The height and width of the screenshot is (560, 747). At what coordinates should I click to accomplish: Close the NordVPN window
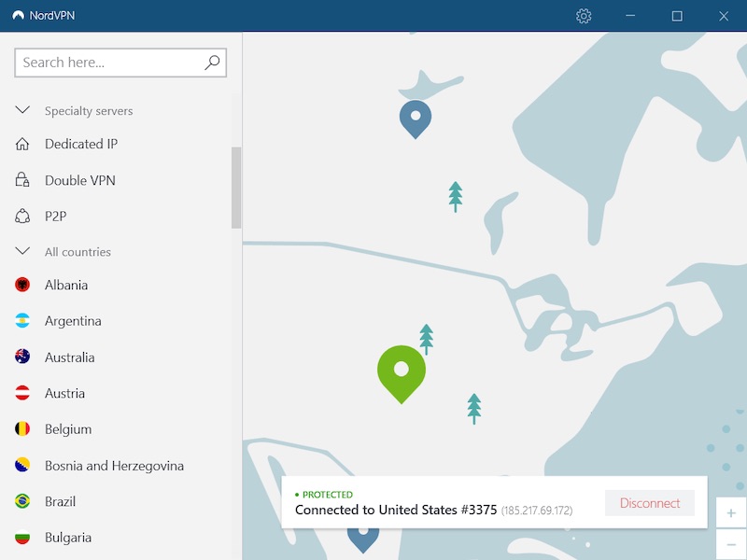[724, 16]
